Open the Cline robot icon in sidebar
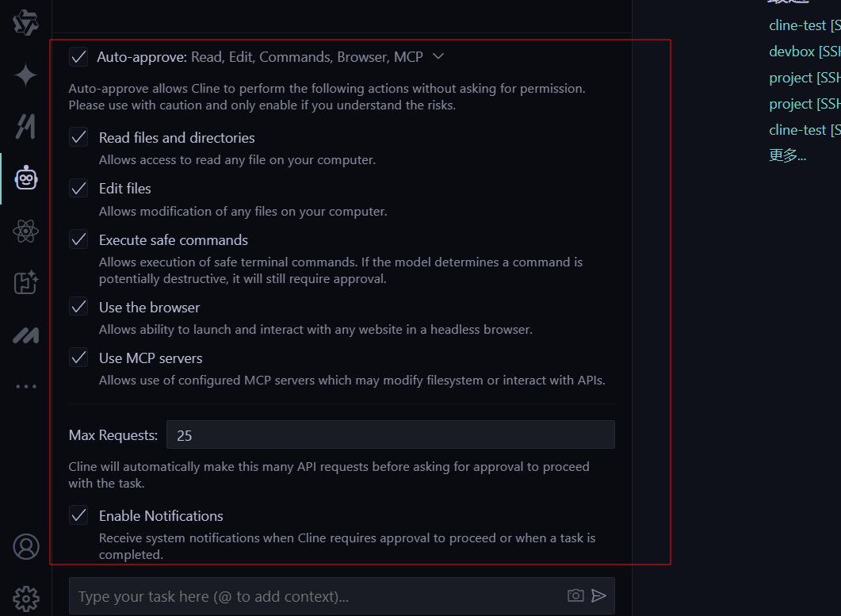 point(25,178)
